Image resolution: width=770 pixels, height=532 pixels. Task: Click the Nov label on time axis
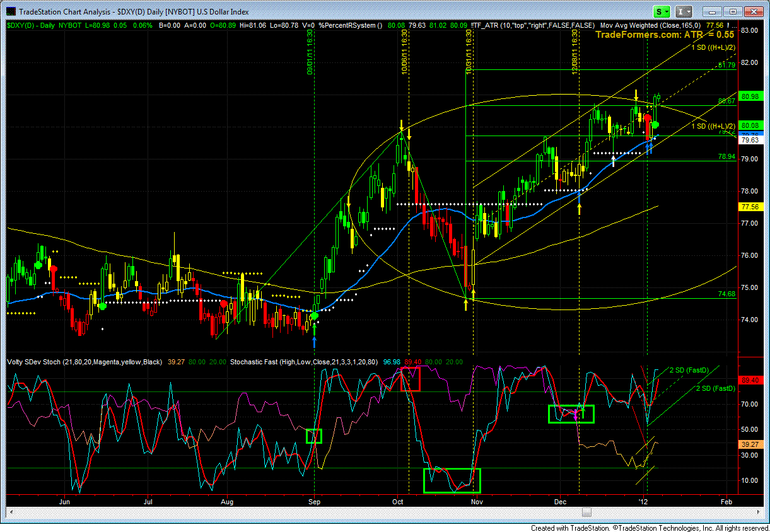[x=477, y=502]
